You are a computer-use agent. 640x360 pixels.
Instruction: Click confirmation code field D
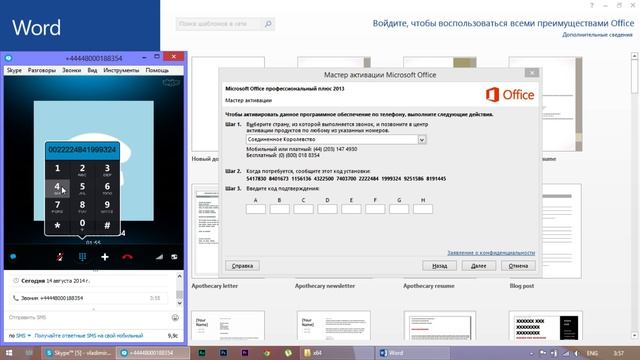click(327, 209)
